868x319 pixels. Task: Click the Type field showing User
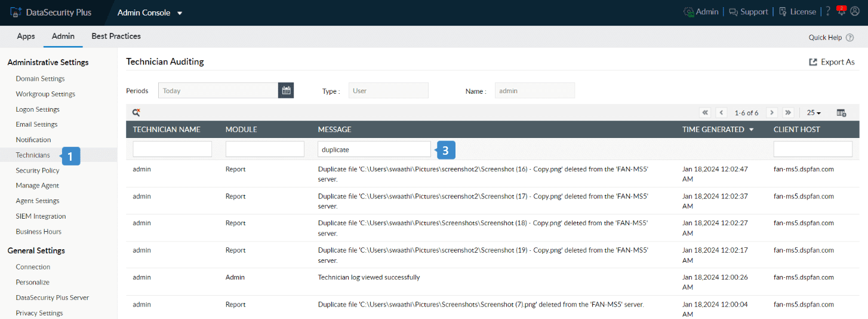pos(389,91)
